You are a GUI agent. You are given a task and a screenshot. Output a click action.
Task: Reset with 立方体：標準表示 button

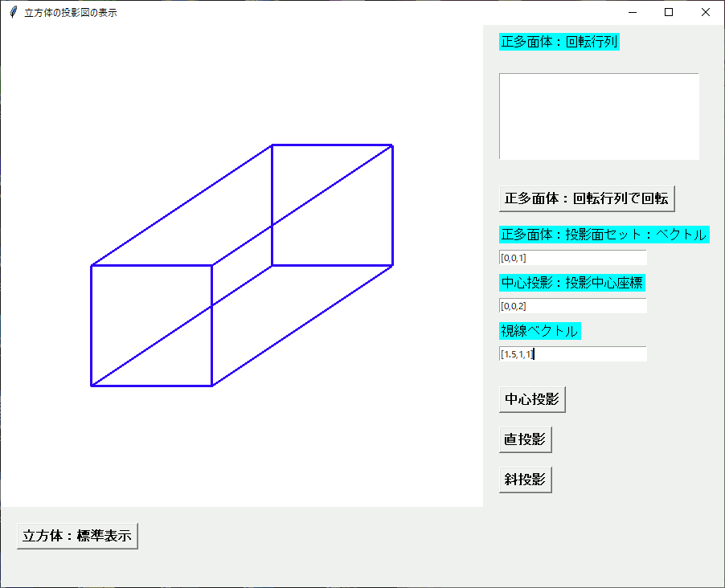coord(77,537)
